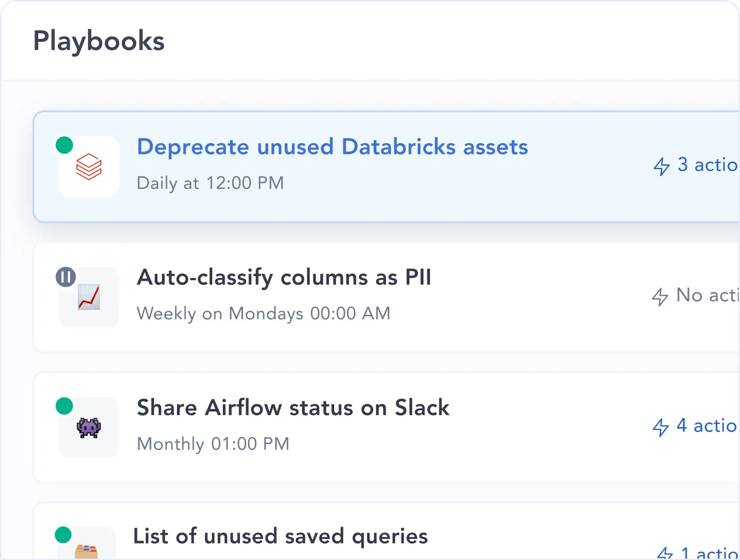This screenshot has height=560, width=740.
Task: Open Share Airflow status on Slack playbook
Action: (x=293, y=407)
